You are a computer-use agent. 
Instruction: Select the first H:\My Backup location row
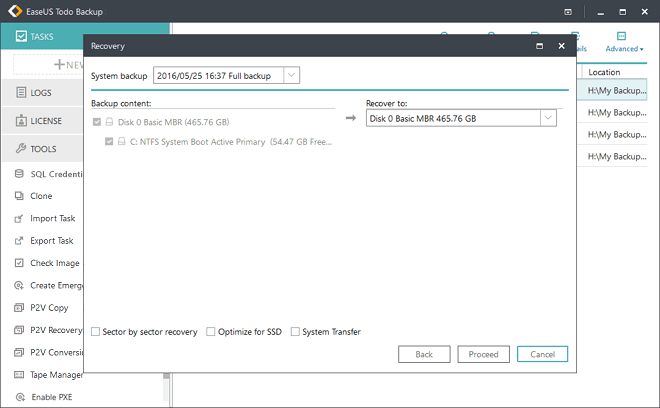coord(617,90)
